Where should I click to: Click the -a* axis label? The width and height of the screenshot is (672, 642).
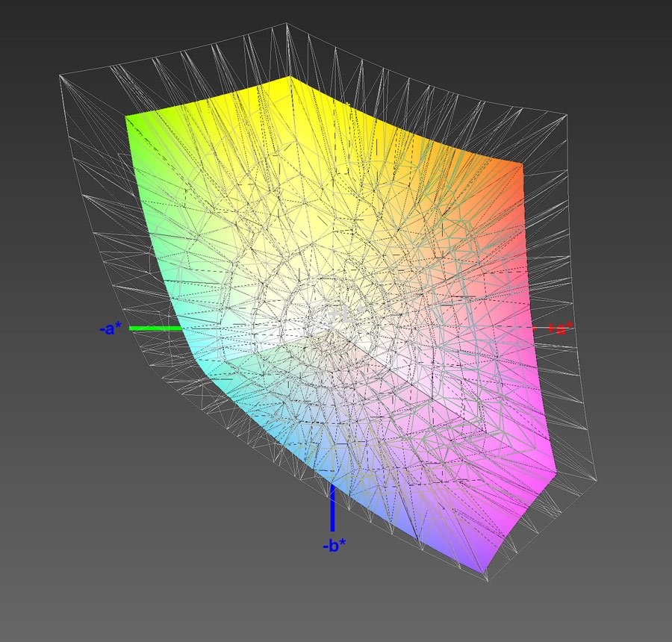point(110,328)
